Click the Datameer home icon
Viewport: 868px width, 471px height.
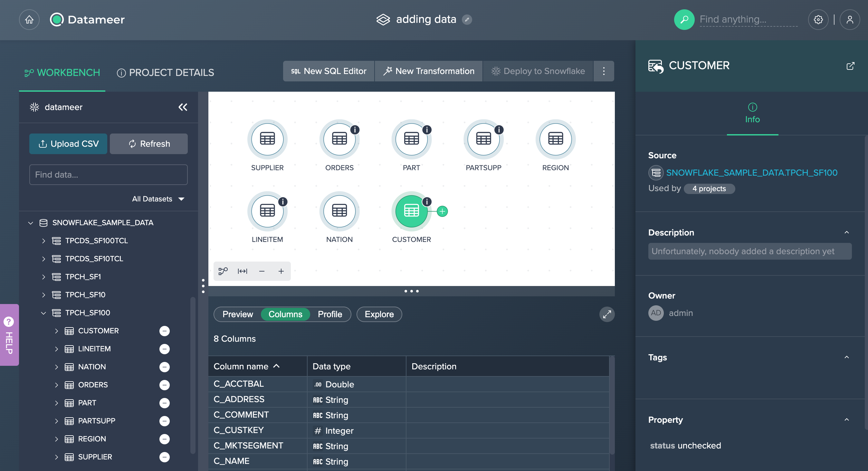tap(29, 20)
